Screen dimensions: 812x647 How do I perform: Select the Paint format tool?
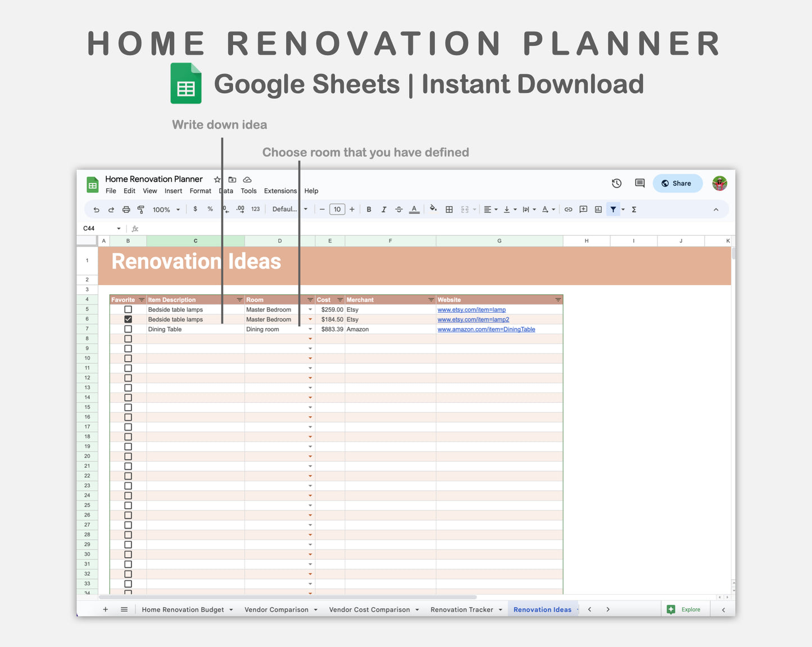(x=141, y=209)
